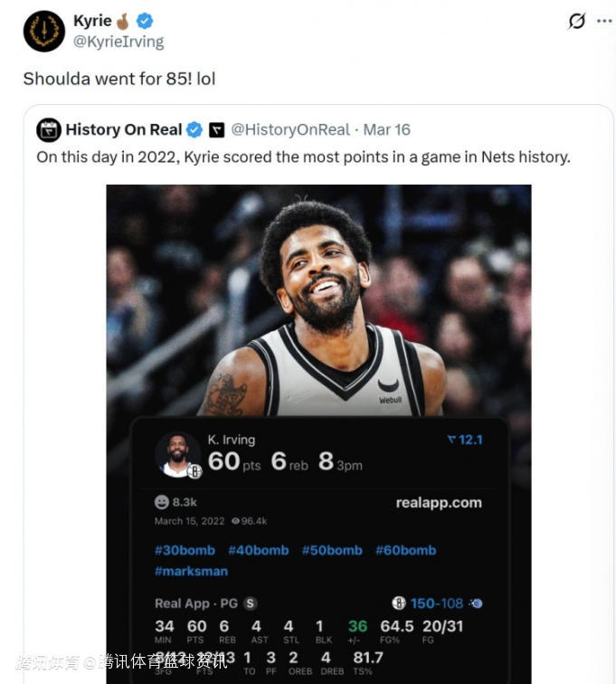Open Kyrie's profile avatar
Screen dimensions: 616x684
[43, 32]
